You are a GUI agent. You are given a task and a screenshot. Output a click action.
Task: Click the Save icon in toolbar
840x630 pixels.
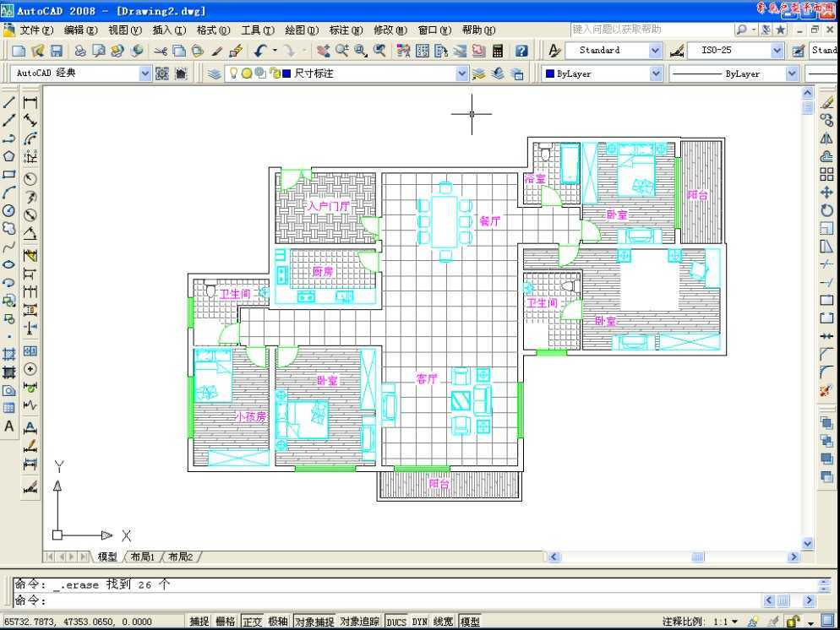point(57,51)
